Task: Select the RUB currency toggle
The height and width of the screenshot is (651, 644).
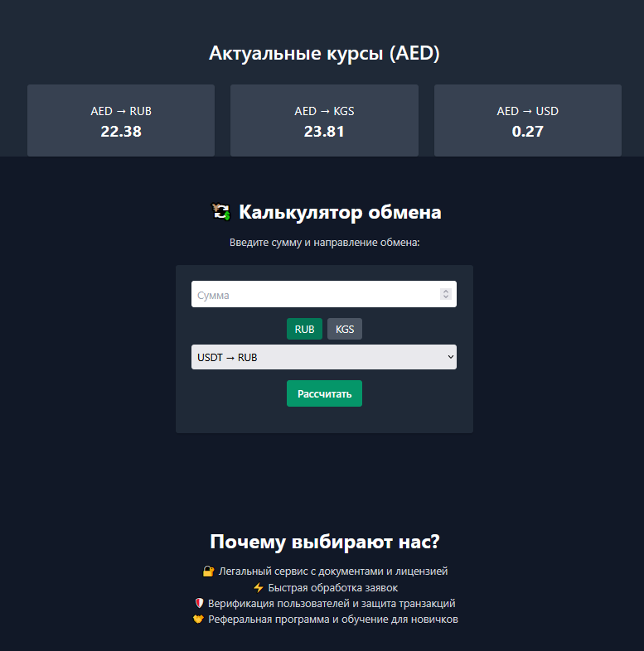Action: (304, 329)
